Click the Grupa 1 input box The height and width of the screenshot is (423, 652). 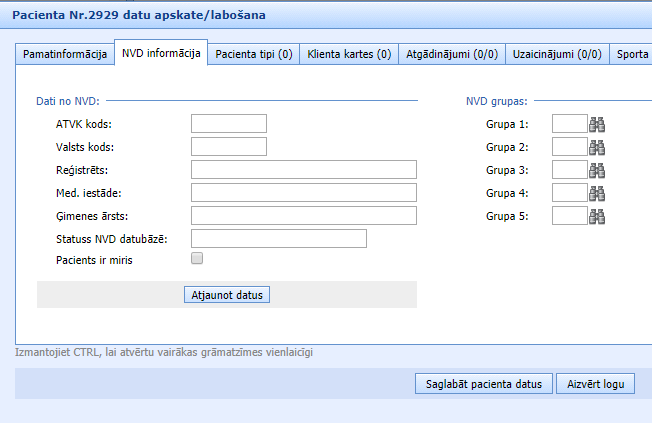tap(569, 124)
